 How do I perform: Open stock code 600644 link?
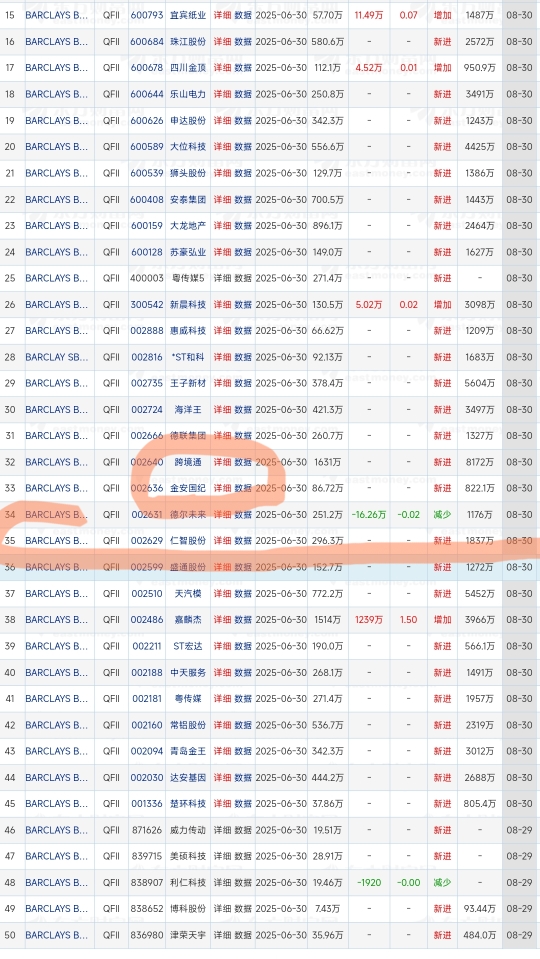click(x=147, y=94)
